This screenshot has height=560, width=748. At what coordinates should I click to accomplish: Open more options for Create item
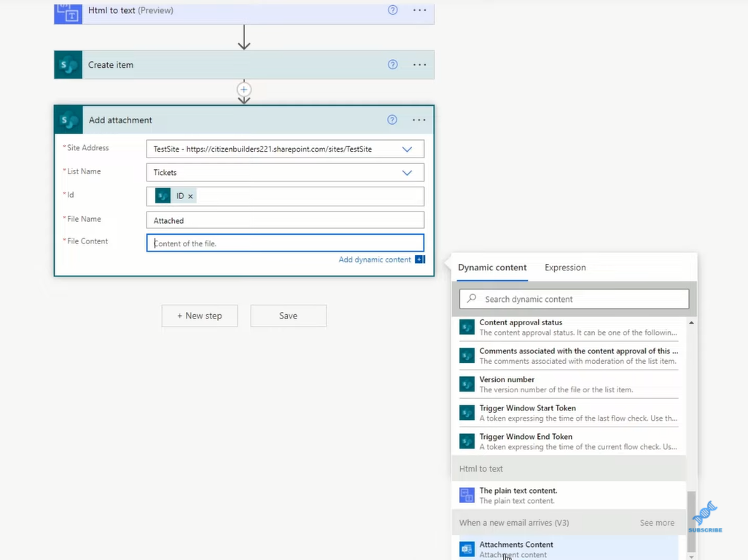[419, 64]
